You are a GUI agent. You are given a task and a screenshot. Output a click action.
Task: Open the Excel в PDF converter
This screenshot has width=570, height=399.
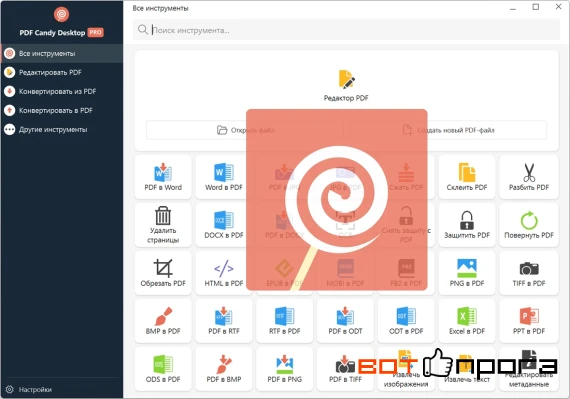point(467,321)
